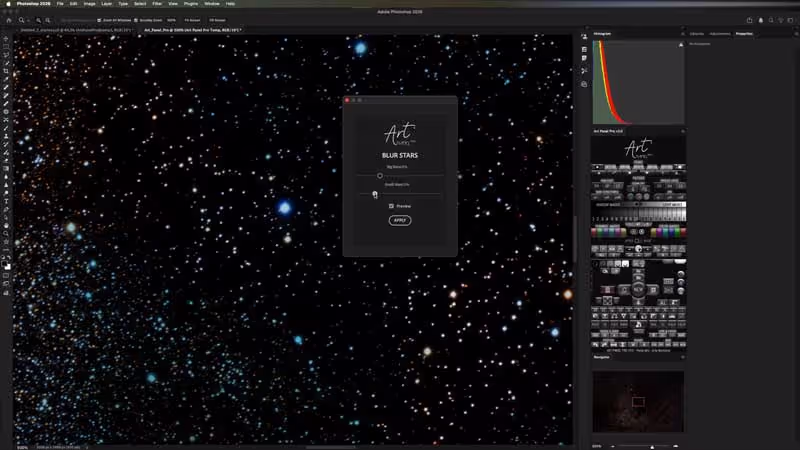Click the Big Stars slider handle
The width and height of the screenshot is (800, 450).
380,176
